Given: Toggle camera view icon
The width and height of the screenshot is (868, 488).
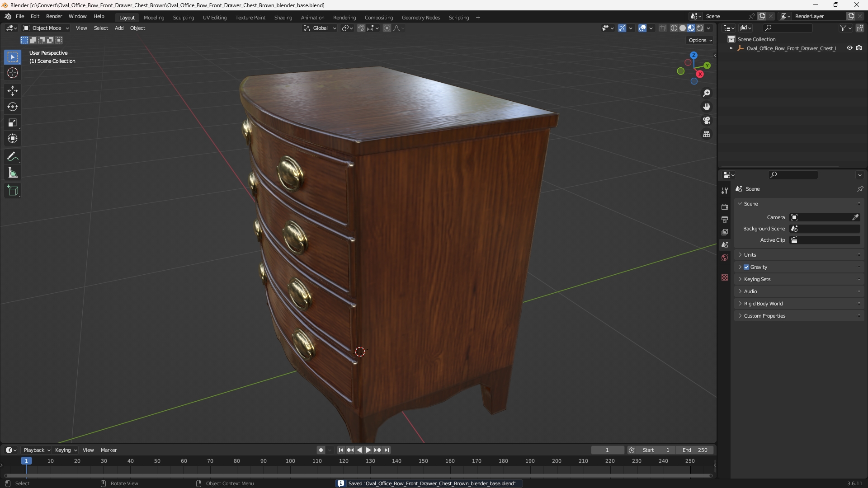Looking at the screenshot, I should (x=707, y=120).
